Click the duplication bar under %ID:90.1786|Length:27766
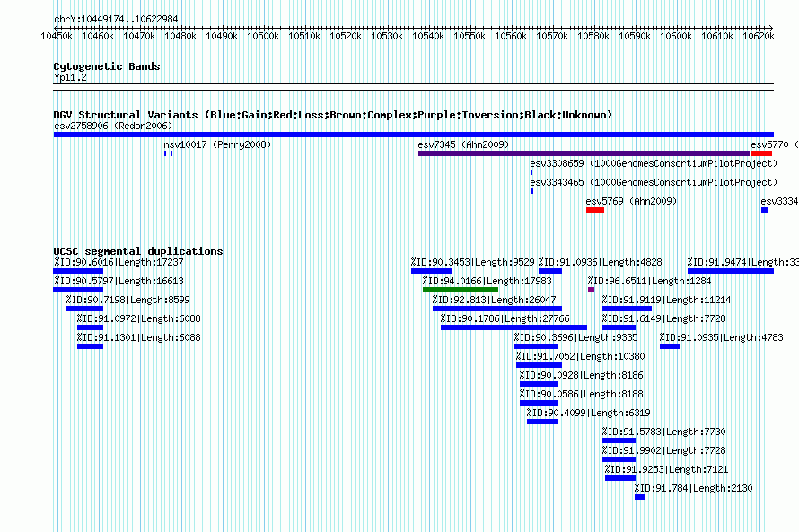Screen dimensions: 799x532 (514, 327)
